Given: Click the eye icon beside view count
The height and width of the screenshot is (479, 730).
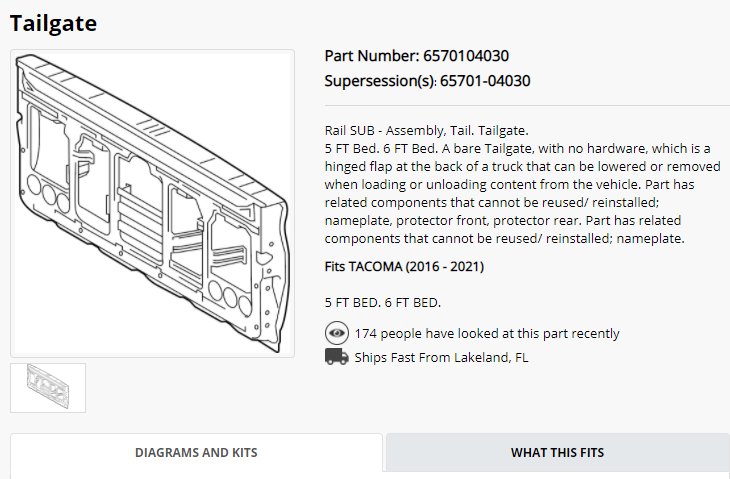Looking at the screenshot, I should click(337, 333).
